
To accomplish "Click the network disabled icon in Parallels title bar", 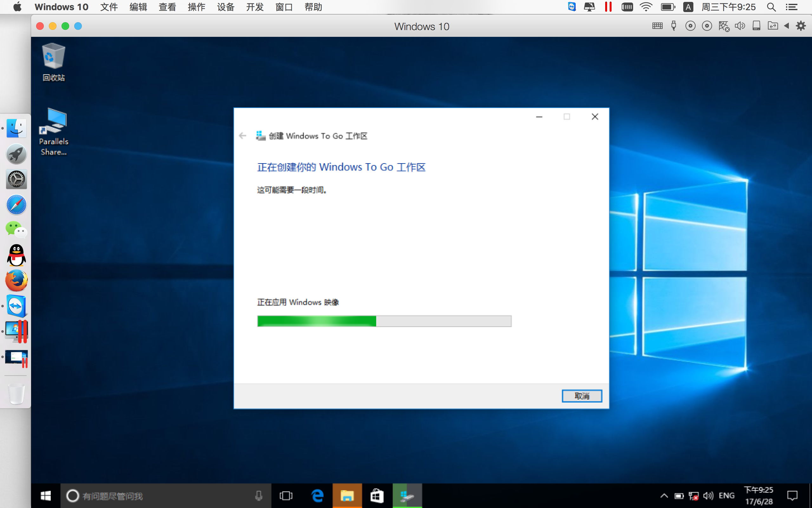I will [724, 26].
